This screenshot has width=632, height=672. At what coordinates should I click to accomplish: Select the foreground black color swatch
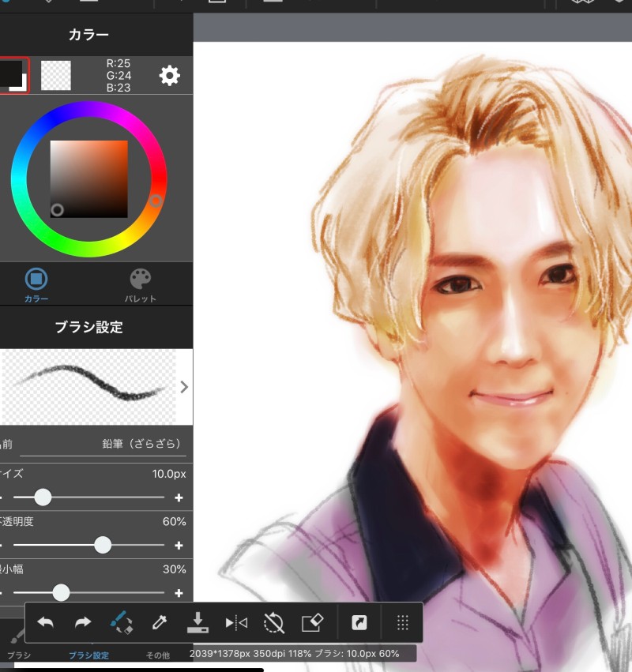(10, 72)
